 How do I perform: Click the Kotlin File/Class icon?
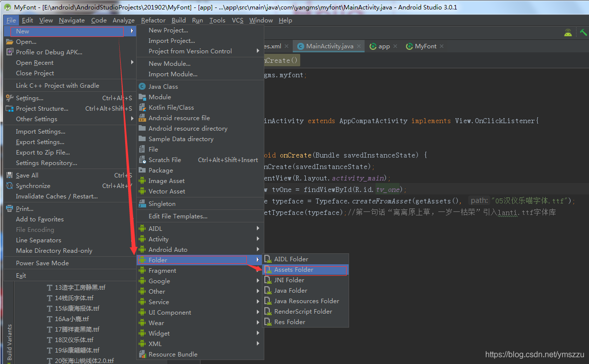coord(142,107)
